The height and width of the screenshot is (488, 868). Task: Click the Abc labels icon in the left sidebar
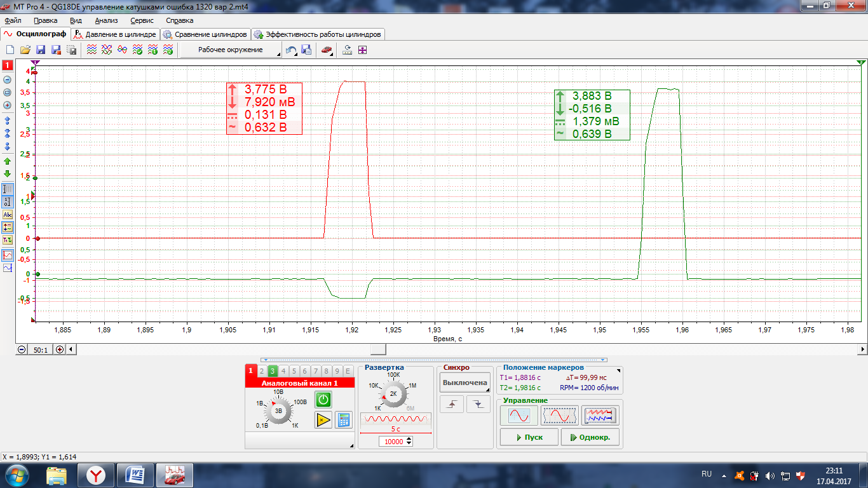pos(8,215)
